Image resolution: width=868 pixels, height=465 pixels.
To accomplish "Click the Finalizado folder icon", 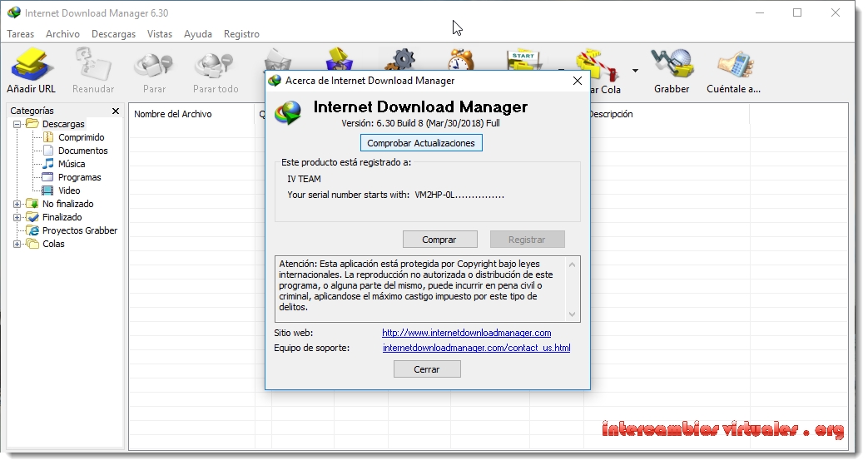I will click(32, 217).
